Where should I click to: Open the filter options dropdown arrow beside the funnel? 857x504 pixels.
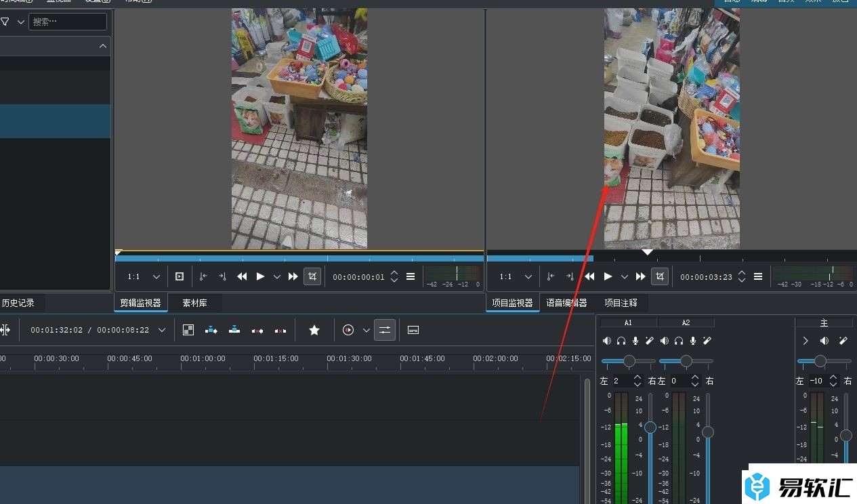(x=20, y=22)
